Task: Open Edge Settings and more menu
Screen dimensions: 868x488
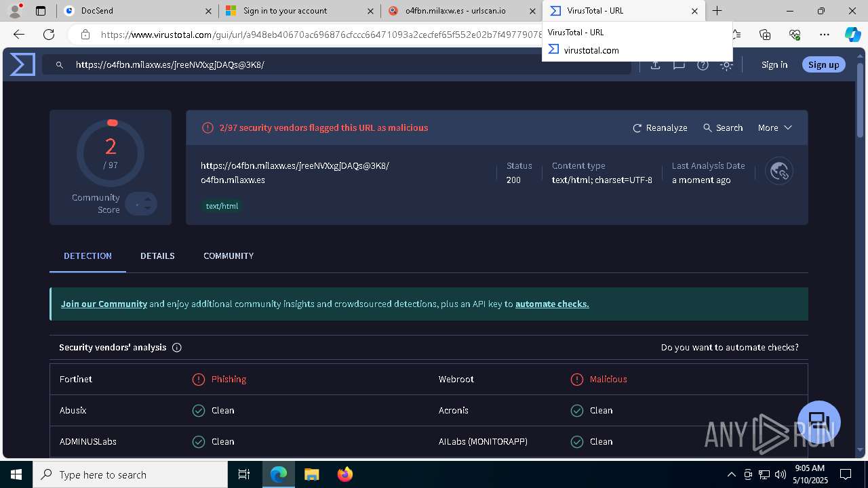Action: coord(825,35)
